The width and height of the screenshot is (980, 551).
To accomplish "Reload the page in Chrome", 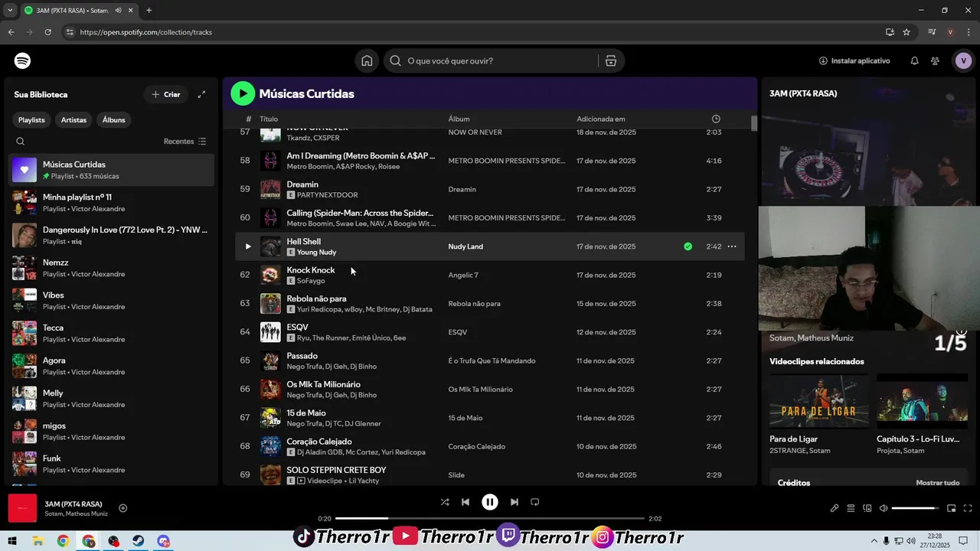I will click(47, 32).
